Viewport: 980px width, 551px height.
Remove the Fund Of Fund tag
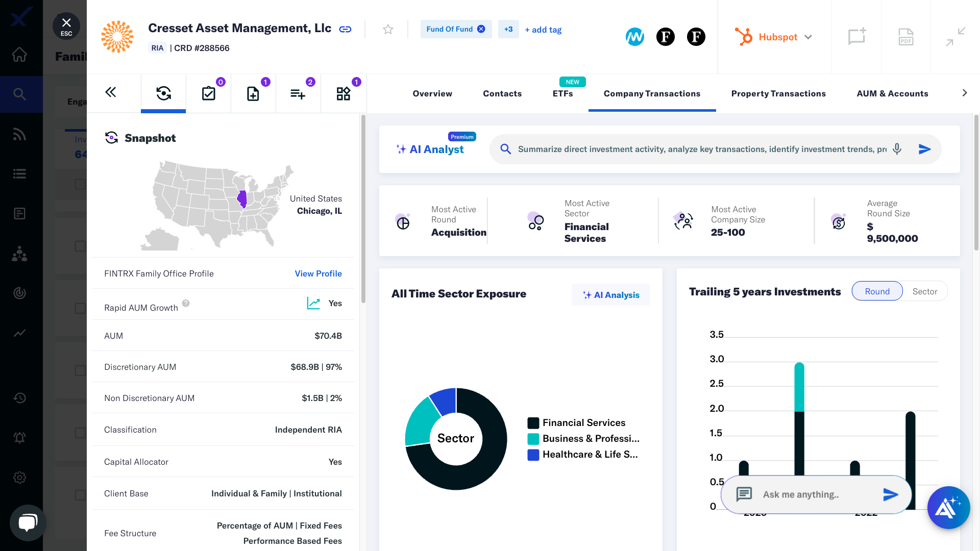[x=481, y=29]
